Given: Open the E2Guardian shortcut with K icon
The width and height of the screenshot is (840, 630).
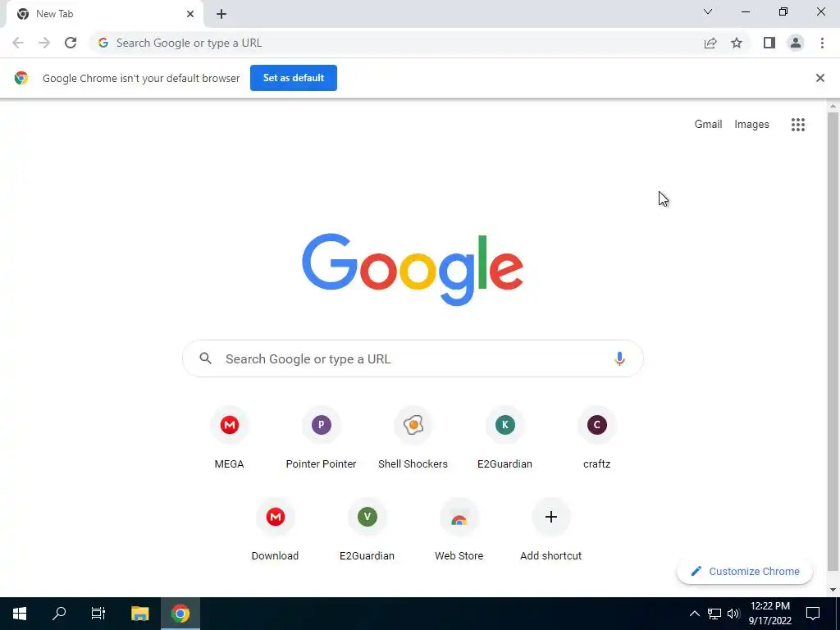Looking at the screenshot, I should 504,438.
